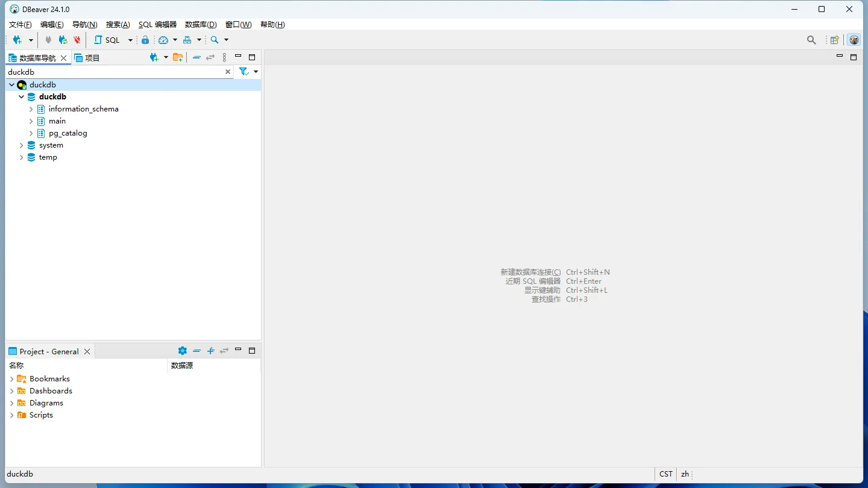Click the funnel filter settings icon
This screenshot has height=488, width=868.
(244, 72)
